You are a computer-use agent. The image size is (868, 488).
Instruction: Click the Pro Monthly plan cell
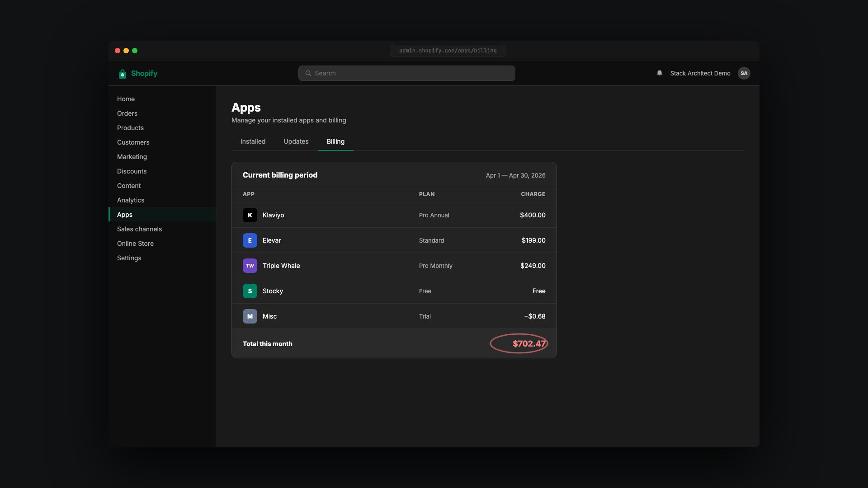click(435, 266)
